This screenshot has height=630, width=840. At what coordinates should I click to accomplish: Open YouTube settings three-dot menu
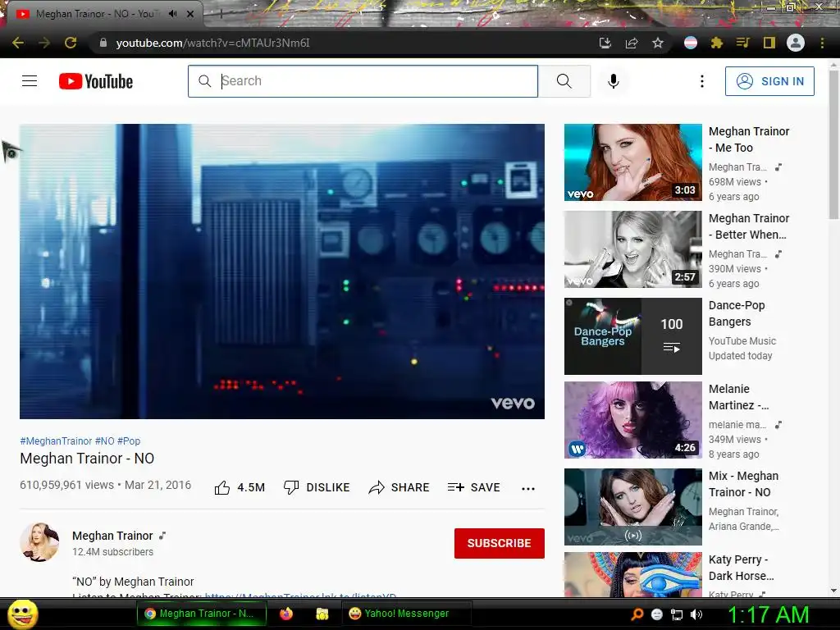(702, 81)
